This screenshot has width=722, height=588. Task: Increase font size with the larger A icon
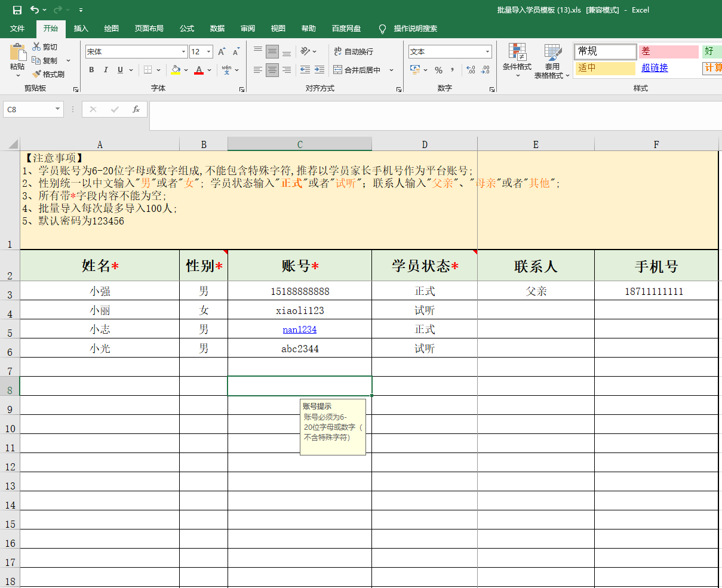click(x=222, y=52)
